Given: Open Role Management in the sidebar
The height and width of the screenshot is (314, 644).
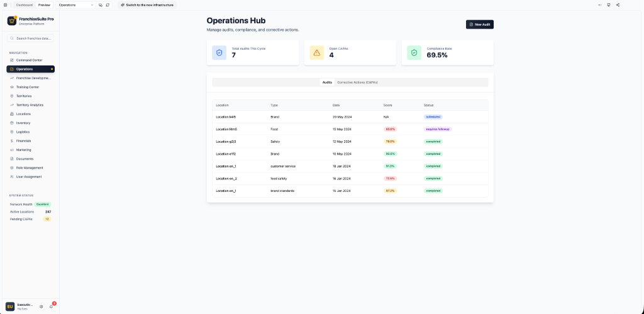Looking at the screenshot, I should [x=30, y=167].
